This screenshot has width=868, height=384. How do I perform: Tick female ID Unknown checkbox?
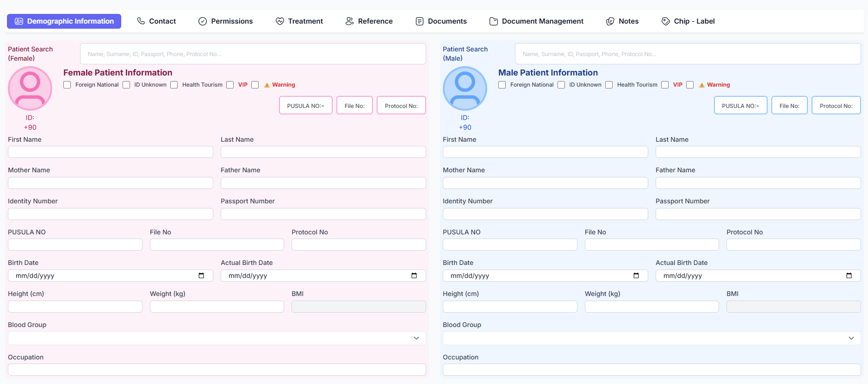click(126, 85)
